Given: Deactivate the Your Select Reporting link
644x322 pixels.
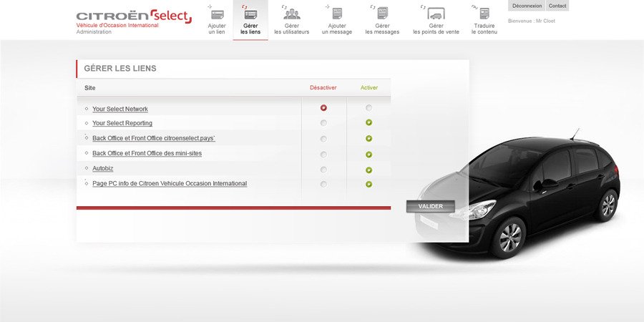Looking at the screenshot, I should 323,123.
